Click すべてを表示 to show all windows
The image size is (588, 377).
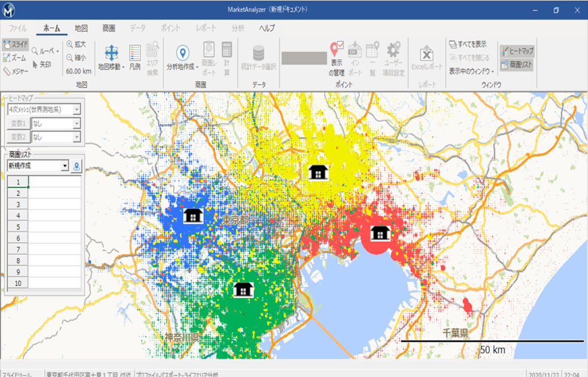pos(469,44)
